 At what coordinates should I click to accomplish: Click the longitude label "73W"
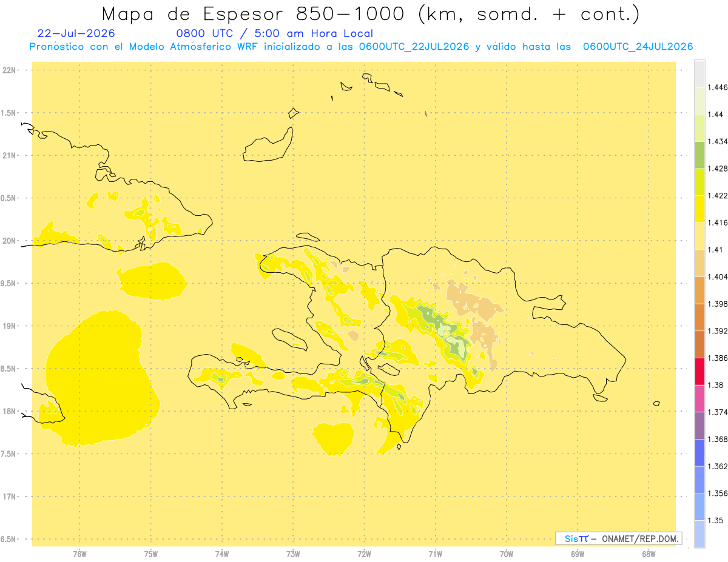(x=293, y=554)
